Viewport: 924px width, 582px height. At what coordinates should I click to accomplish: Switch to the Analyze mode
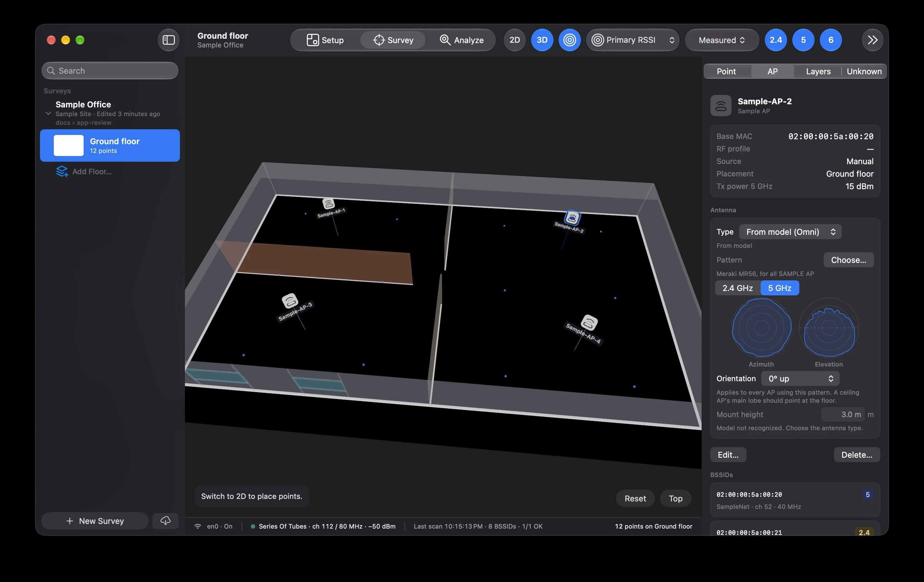pos(461,40)
